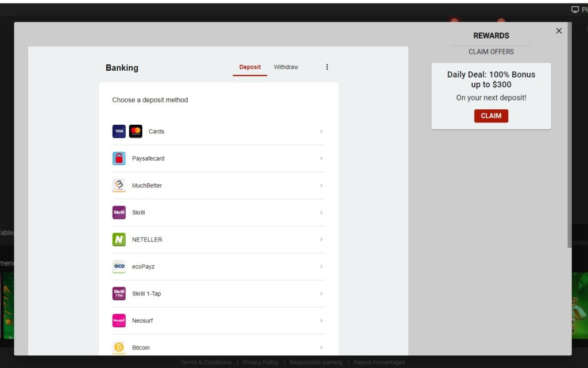Image resolution: width=588 pixels, height=368 pixels.
Task: Select the Paysafecard padlock icon
Action: 119,159
